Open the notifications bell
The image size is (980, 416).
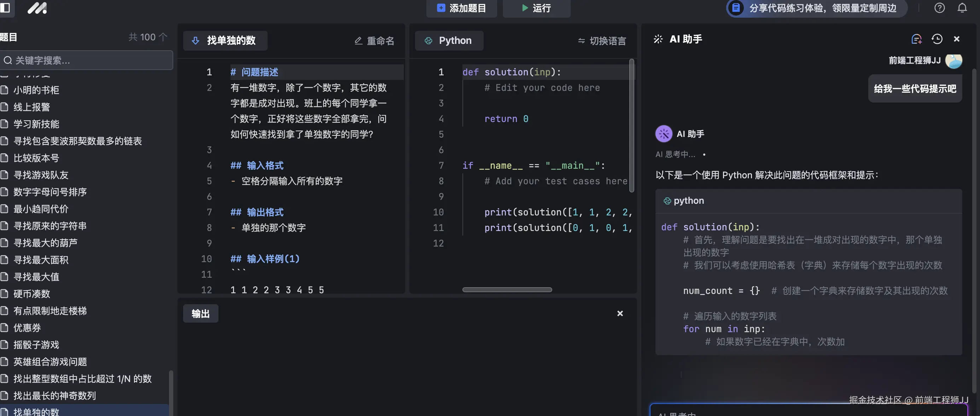[x=962, y=8]
